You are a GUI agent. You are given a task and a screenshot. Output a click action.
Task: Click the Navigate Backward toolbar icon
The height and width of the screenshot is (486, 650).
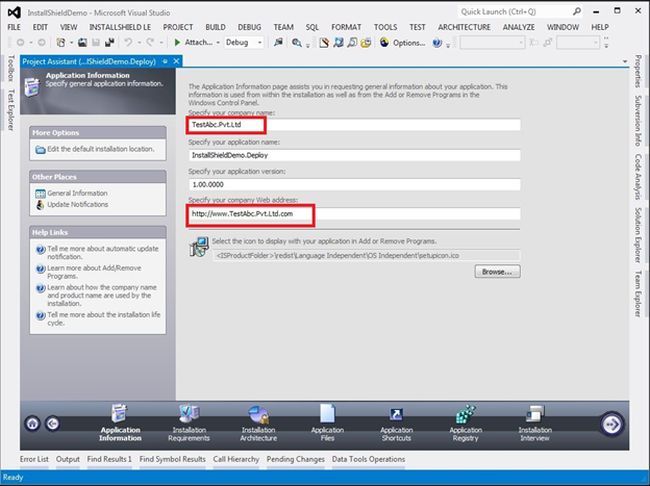tap(20, 42)
